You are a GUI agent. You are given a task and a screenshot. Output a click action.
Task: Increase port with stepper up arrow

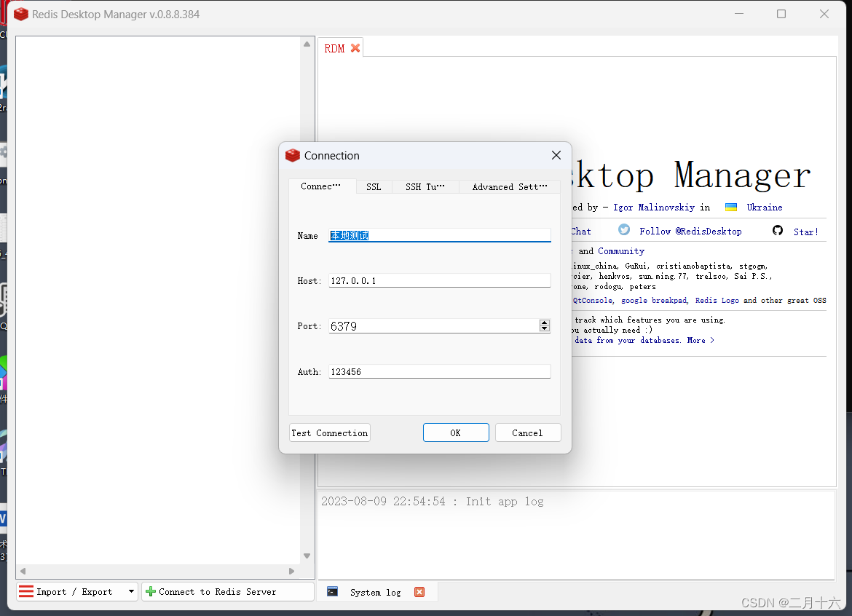545,323
